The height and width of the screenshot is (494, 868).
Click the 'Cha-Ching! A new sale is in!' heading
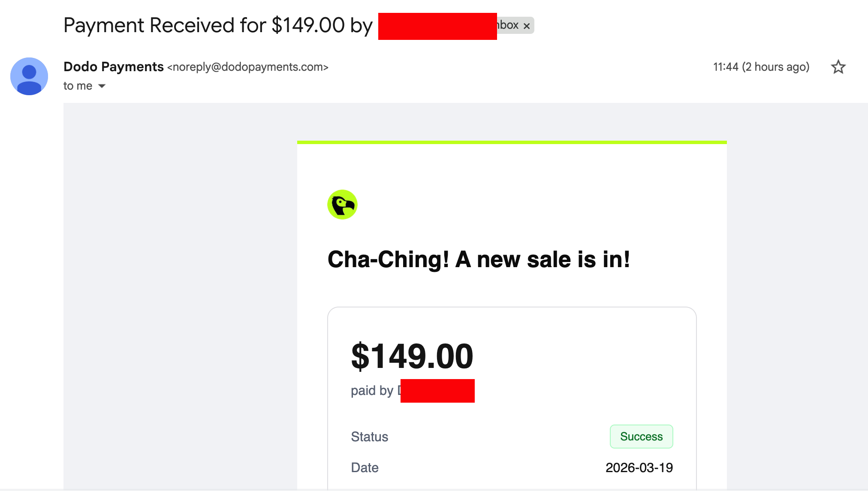pos(479,259)
